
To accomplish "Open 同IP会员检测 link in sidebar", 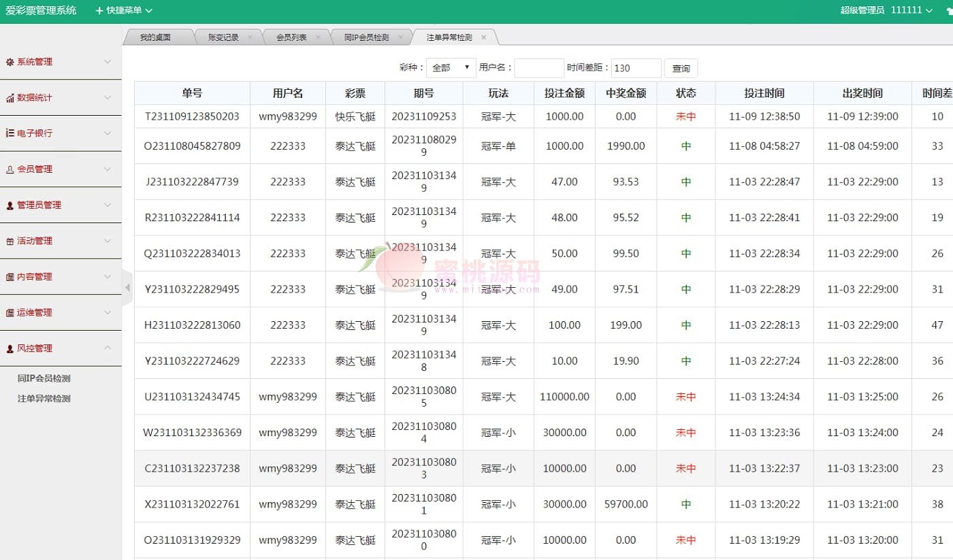I will [44, 378].
